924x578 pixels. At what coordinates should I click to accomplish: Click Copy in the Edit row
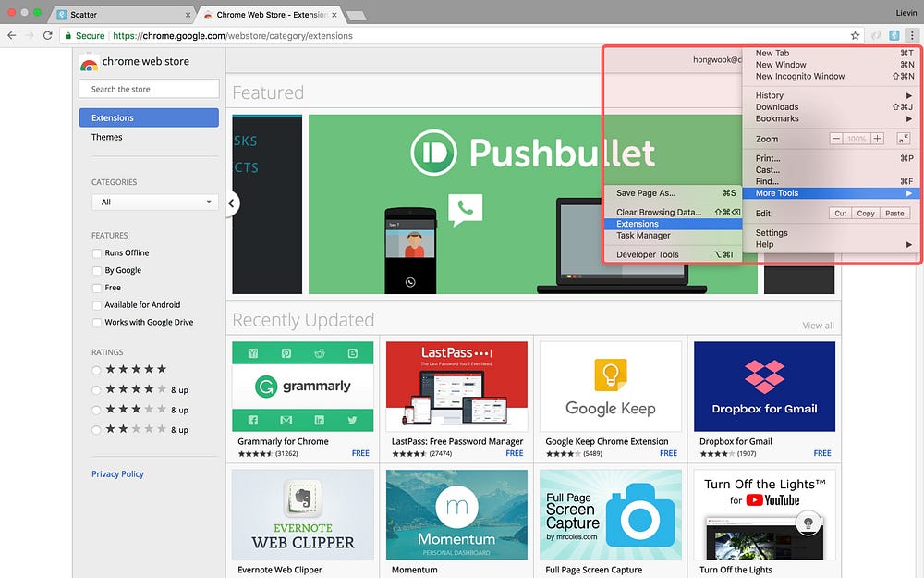[x=866, y=214]
